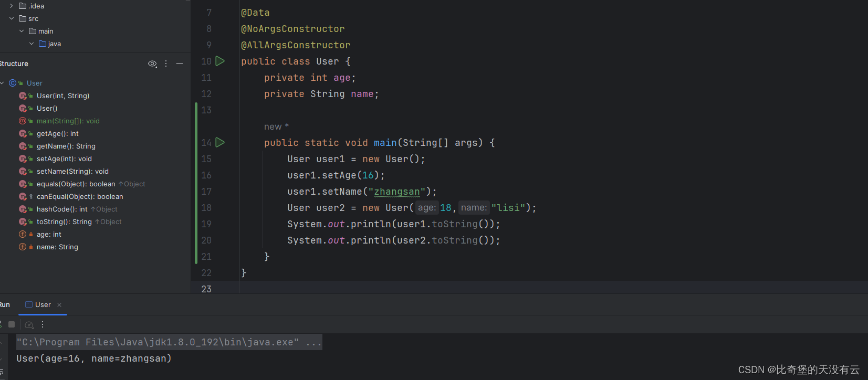Open the profiler icon in the Run toolbar

tap(29, 324)
